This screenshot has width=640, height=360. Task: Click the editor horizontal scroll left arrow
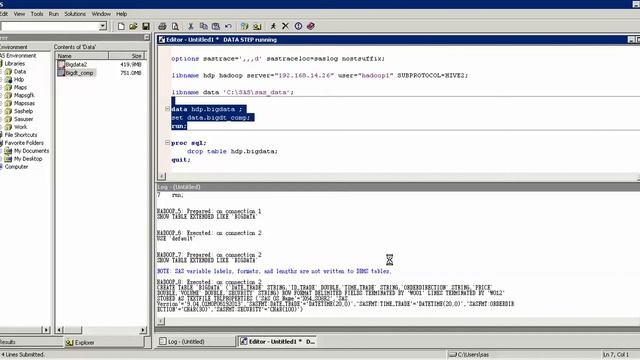(x=162, y=176)
